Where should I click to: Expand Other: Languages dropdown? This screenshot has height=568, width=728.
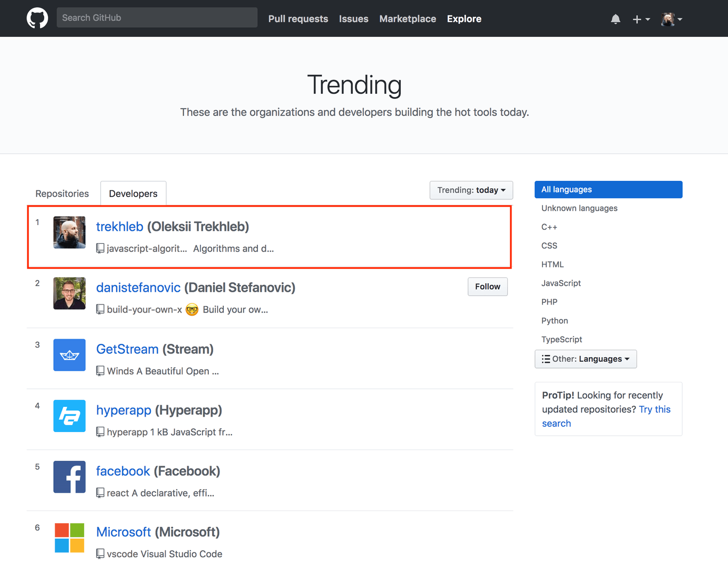pyautogui.click(x=585, y=358)
